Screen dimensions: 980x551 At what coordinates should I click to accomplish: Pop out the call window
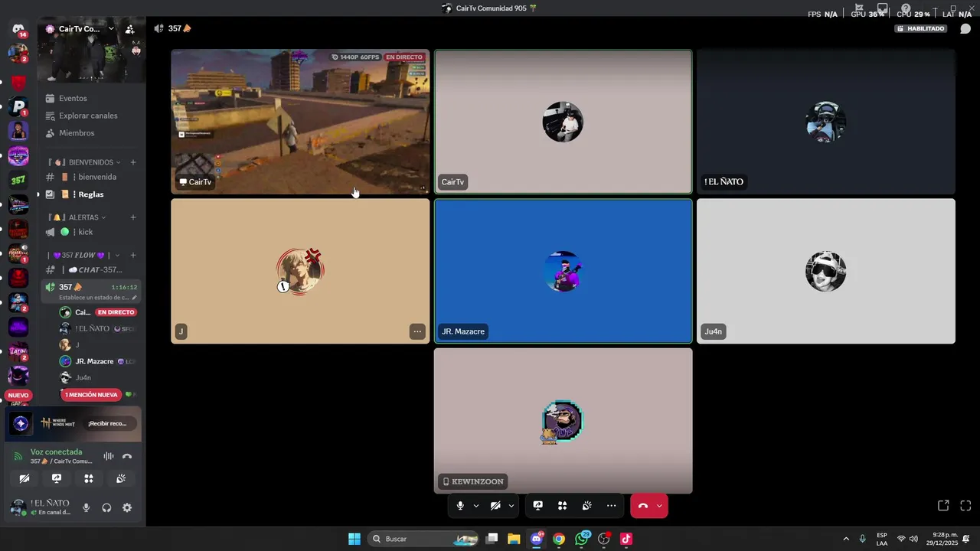click(943, 506)
